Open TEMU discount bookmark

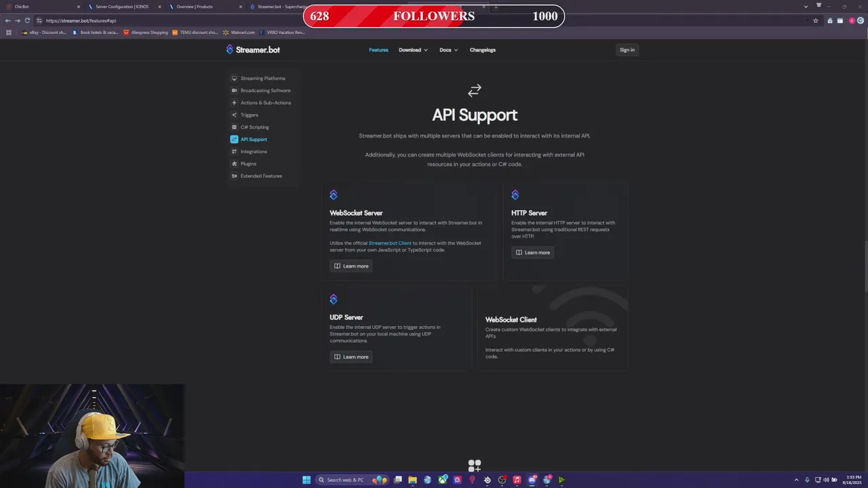[x=195, y=32]
